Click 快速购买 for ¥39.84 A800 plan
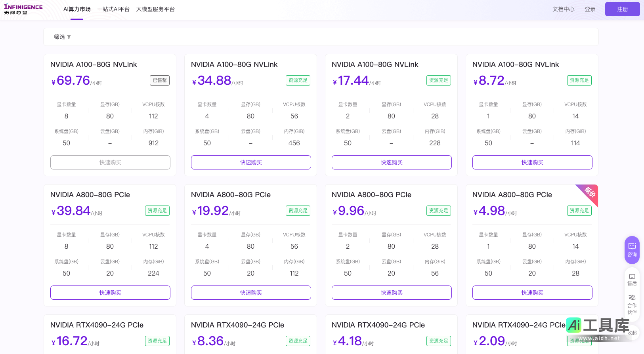The height and width of the screenshot is (354, 644). coord(110,293)
